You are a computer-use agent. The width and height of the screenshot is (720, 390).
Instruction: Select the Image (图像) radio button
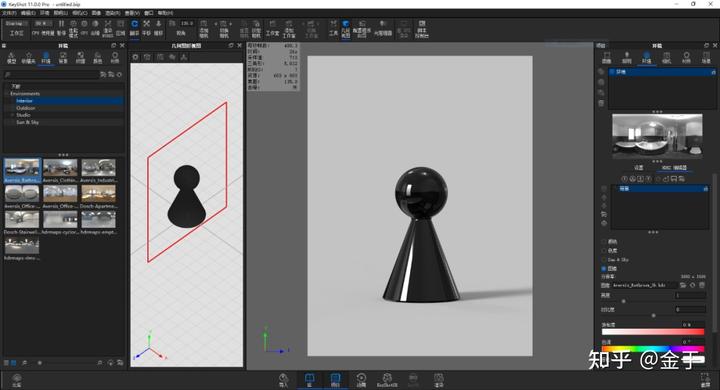pyautogui.click(x=604, y=268)
